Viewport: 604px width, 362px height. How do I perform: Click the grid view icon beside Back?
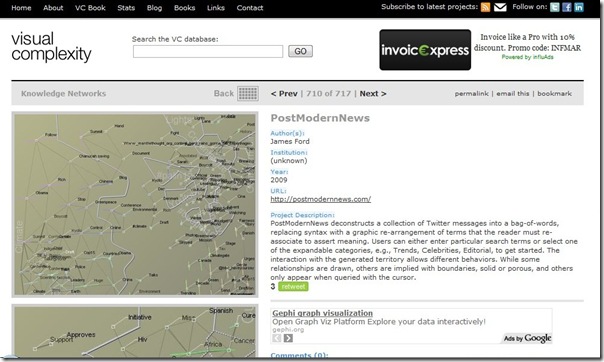[x=248, y=94]
